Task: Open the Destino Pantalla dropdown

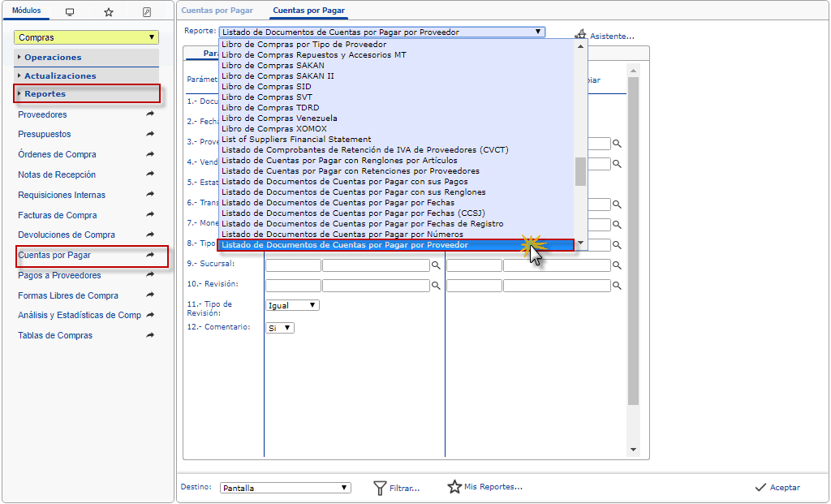Action: click(285, 488)
